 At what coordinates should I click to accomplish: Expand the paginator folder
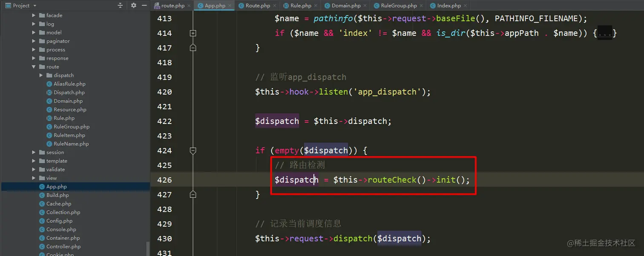[x=34, y=41]
